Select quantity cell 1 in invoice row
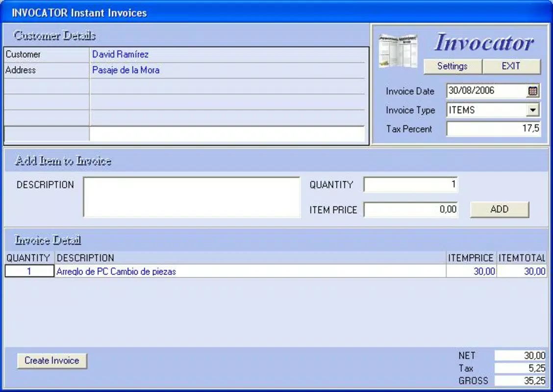 [29, 271]
